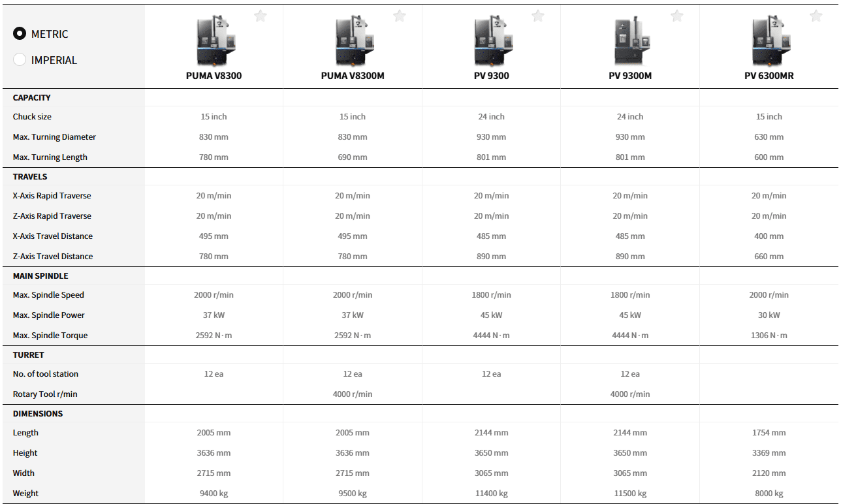Click PV 6300MR width 2120 mm
The width and height of the screenshot is (841, 504).
point(769,473)
